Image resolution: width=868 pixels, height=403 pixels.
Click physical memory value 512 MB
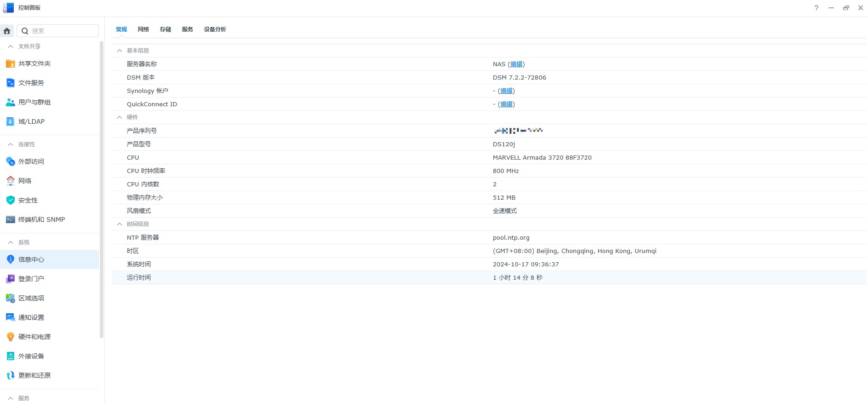(x=504, y=197)
